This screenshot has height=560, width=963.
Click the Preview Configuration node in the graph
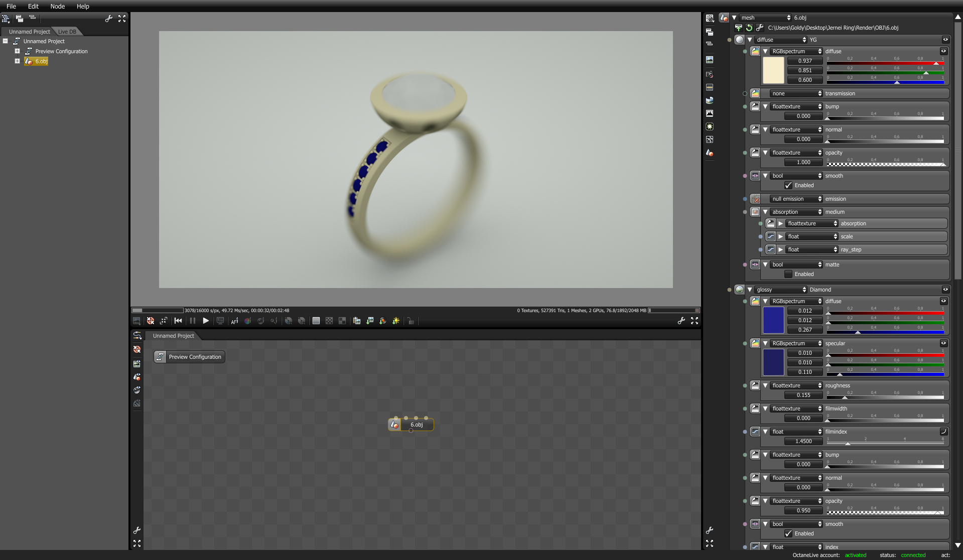click(x=189, y=357)
